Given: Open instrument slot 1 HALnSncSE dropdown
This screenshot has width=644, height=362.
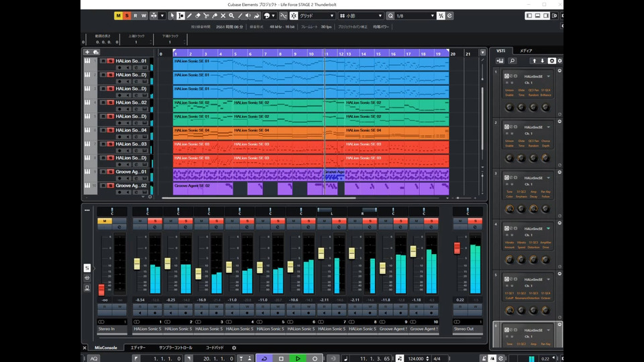Looking at the screenshot, I should pyautogui.click(x=548, y=76).
